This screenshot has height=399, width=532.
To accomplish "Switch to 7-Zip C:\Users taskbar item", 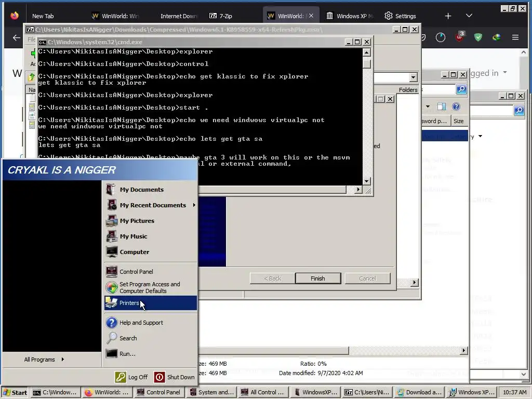I will point(367,393).
